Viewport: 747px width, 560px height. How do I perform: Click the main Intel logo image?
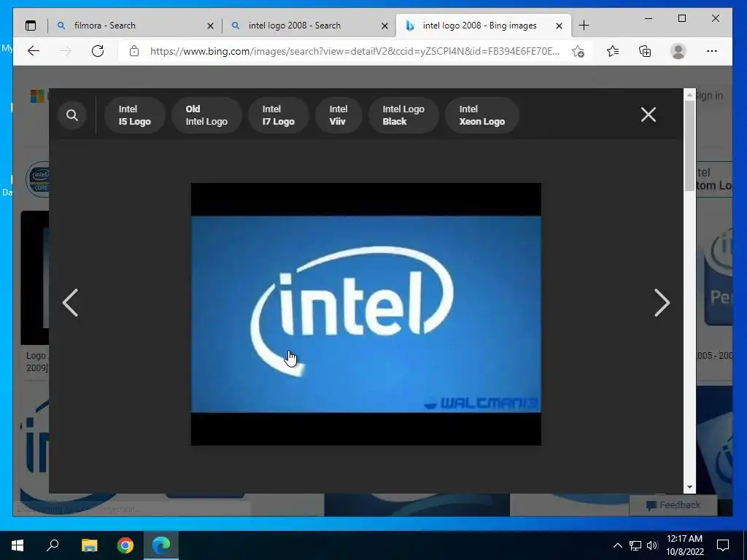(366, 314)
